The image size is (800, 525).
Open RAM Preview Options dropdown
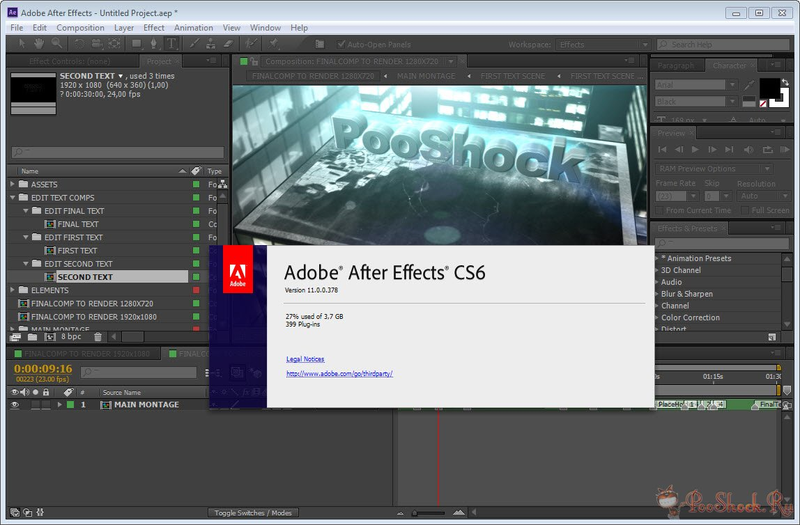coord(713,168)
